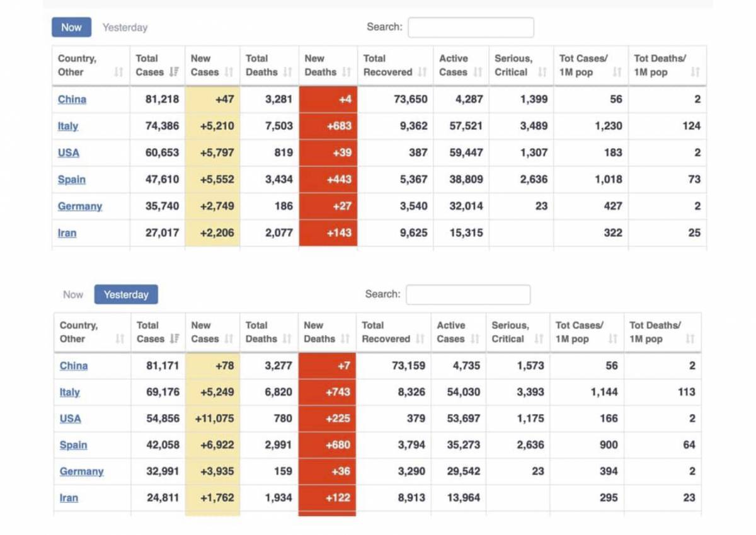Select the Now tab in top table
The width and height of the screenshot is (756, 535).
71,27
